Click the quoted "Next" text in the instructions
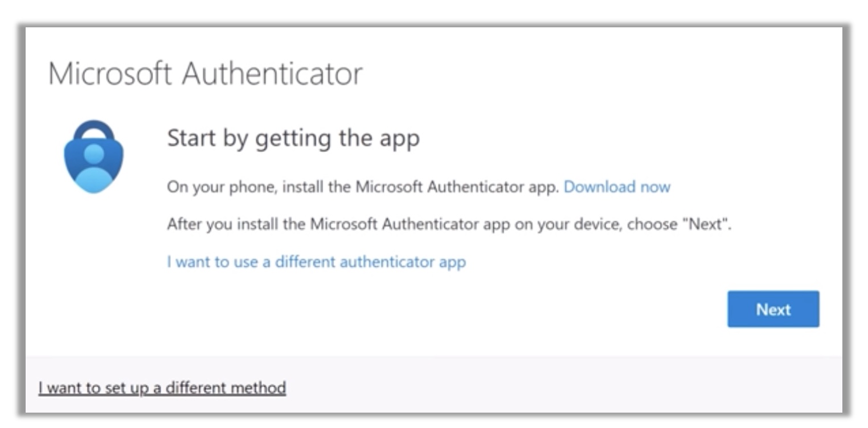This screenshot has width=868, height=428. coord(706,224)
